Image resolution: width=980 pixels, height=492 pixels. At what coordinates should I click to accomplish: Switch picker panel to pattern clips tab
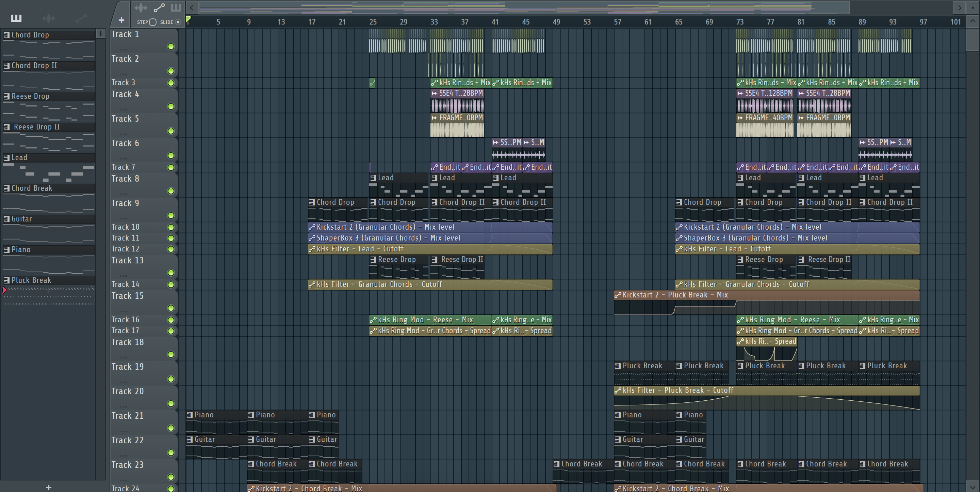point(16,18)
